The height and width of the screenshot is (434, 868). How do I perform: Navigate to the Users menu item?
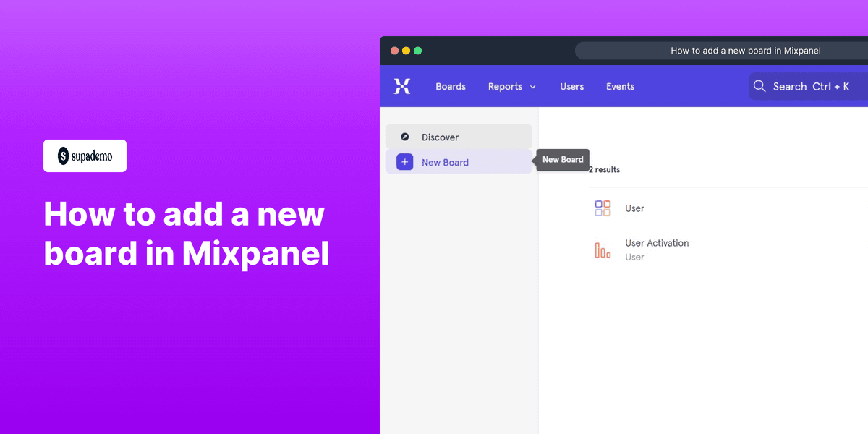click(571, 86)
